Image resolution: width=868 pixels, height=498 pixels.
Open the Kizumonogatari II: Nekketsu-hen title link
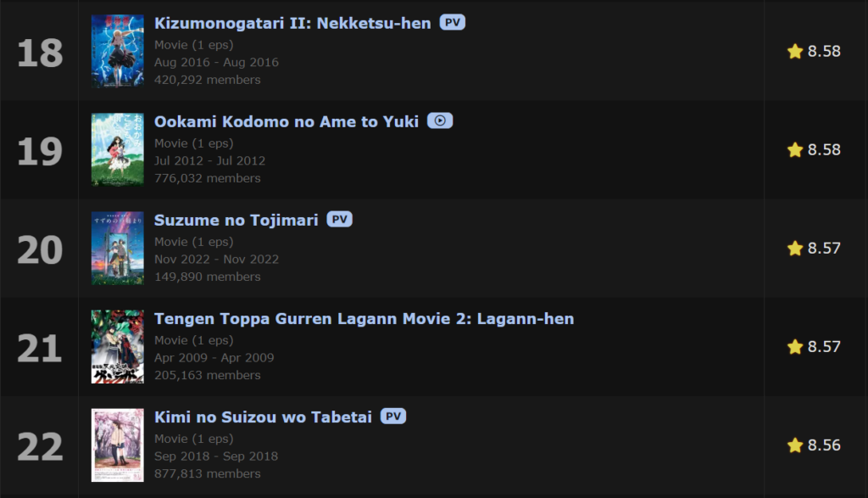click(292, 23)
